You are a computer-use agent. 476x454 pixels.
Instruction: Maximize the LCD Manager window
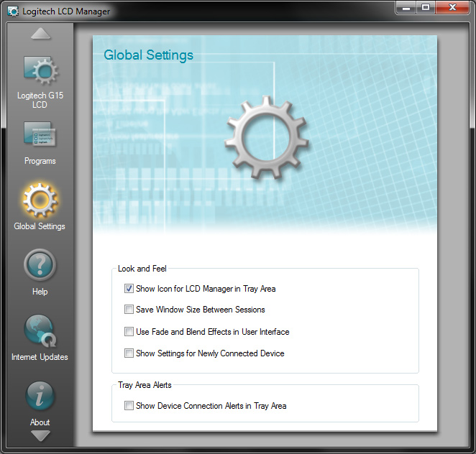click(426, 8)
